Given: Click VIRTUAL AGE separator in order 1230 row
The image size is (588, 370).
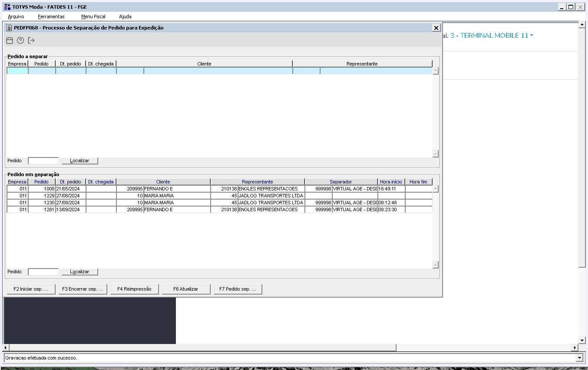Looking at the screenshot, I should point(355,203).
